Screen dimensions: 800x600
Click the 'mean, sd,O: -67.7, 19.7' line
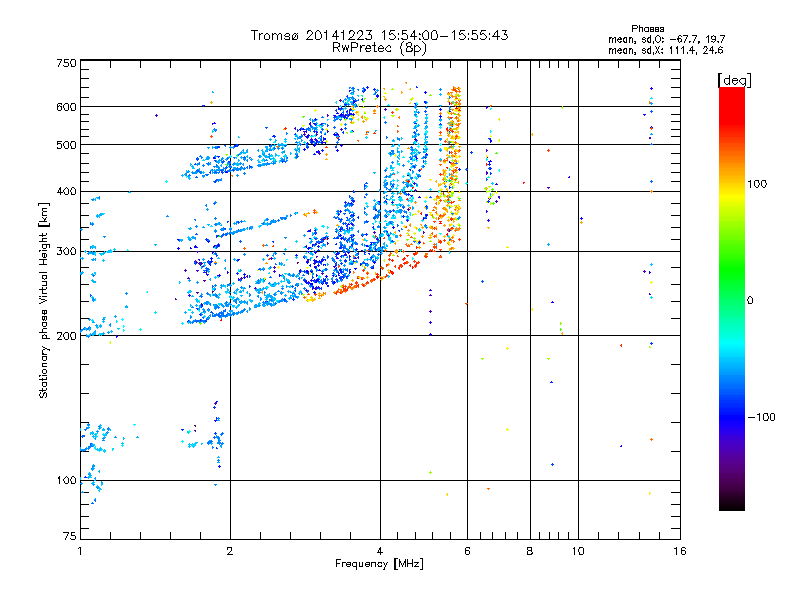tap(666, 39)
